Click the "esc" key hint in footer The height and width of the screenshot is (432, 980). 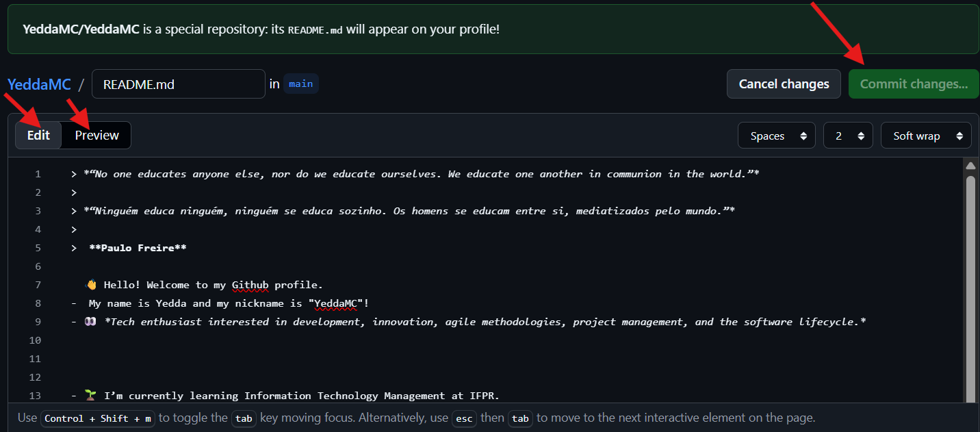[463, 418]
